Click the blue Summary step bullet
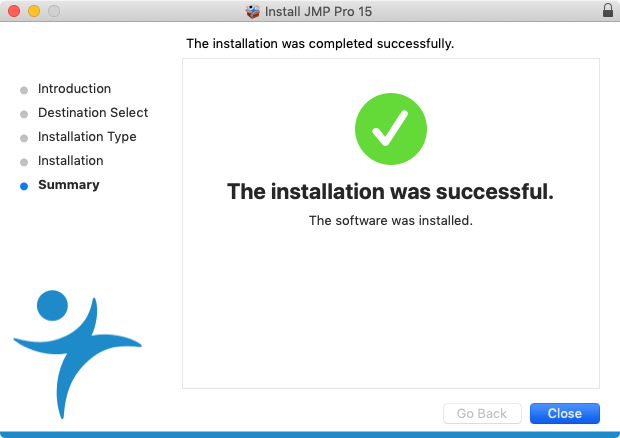Image resolution: width=620 pixels, height=438 pixels. pos(24,186)
